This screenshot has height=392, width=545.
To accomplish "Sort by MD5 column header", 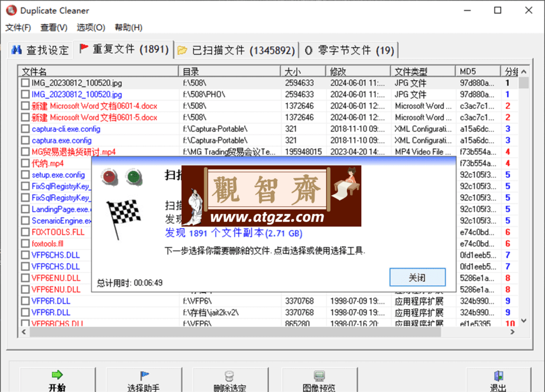I will pyautogui.click(x=478, y=71).
